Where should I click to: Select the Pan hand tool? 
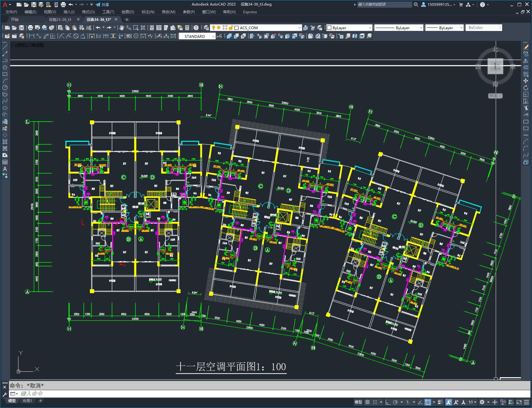point(122,28)
